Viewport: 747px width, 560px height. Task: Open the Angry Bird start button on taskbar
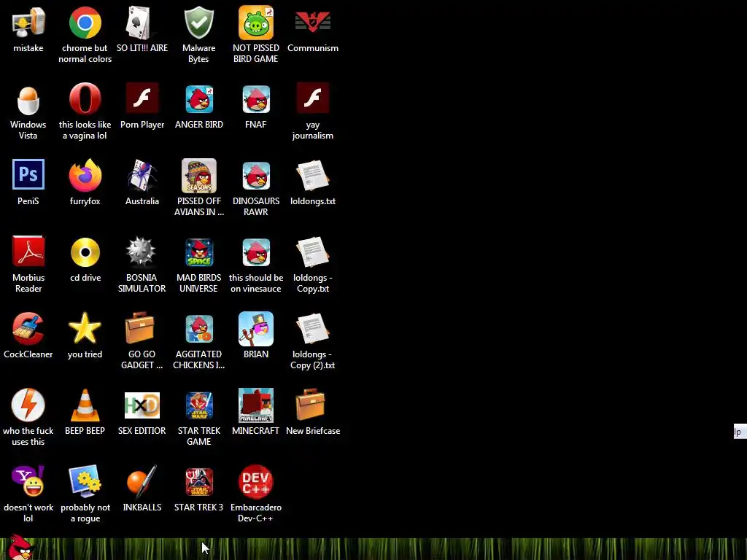pos(21,547)
